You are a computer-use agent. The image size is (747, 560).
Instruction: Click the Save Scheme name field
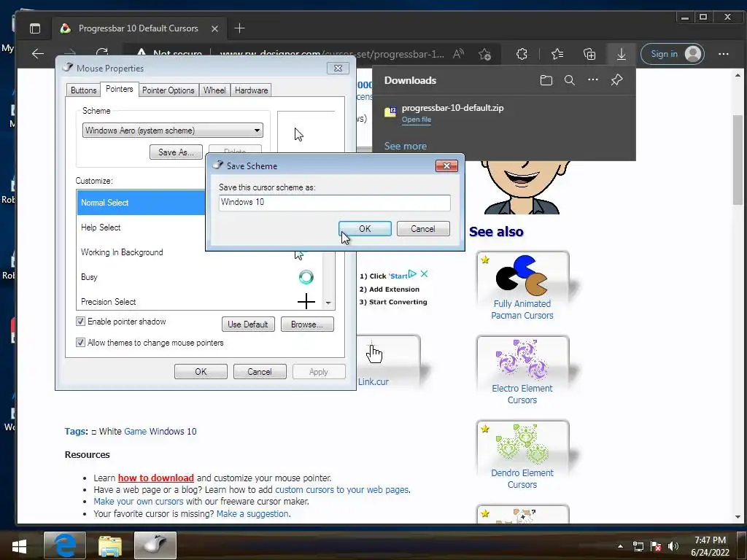pos(334,203)
